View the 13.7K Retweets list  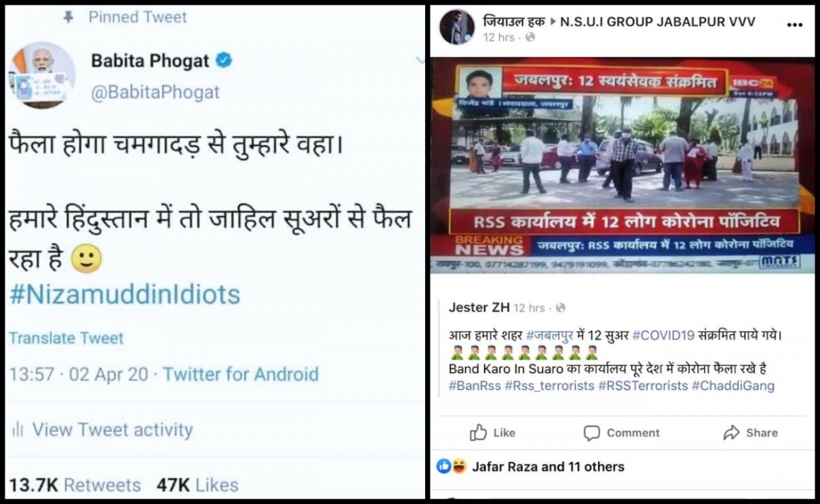point(74,485)
